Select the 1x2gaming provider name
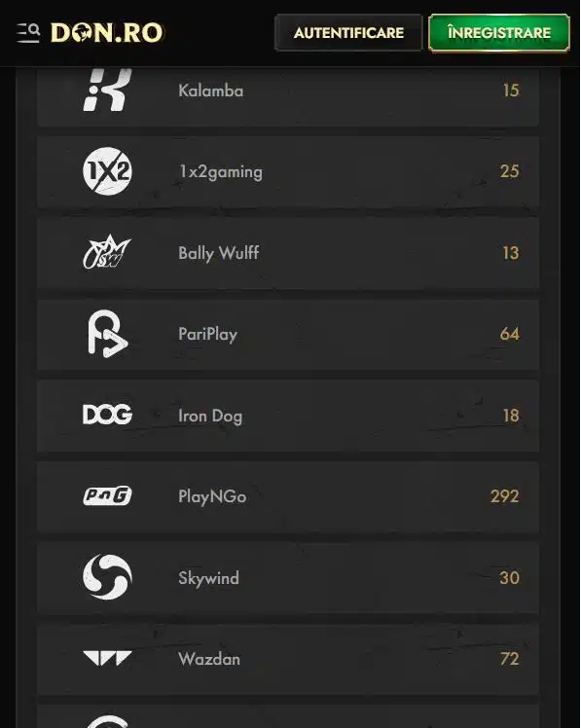 (x=221, y=172)
